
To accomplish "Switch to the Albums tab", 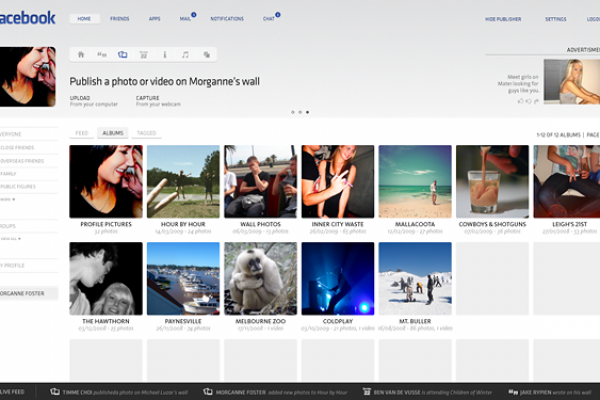I will (x=112, y=133).
